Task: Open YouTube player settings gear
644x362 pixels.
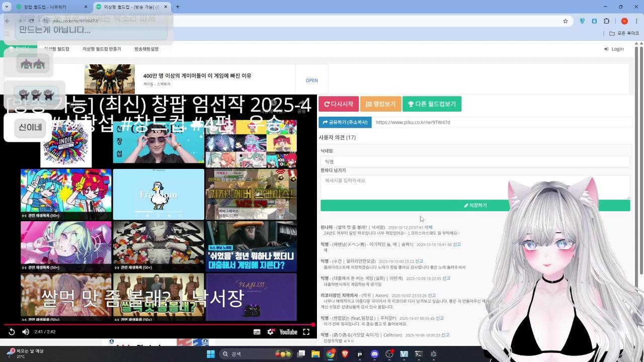Action: coord(271,332)
